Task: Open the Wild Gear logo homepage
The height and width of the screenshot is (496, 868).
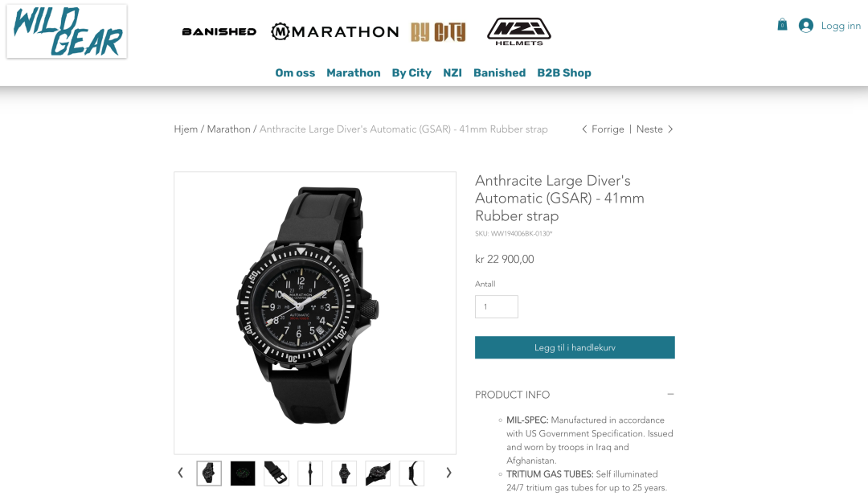Action: pyautogui.click(x=67, y=31)
